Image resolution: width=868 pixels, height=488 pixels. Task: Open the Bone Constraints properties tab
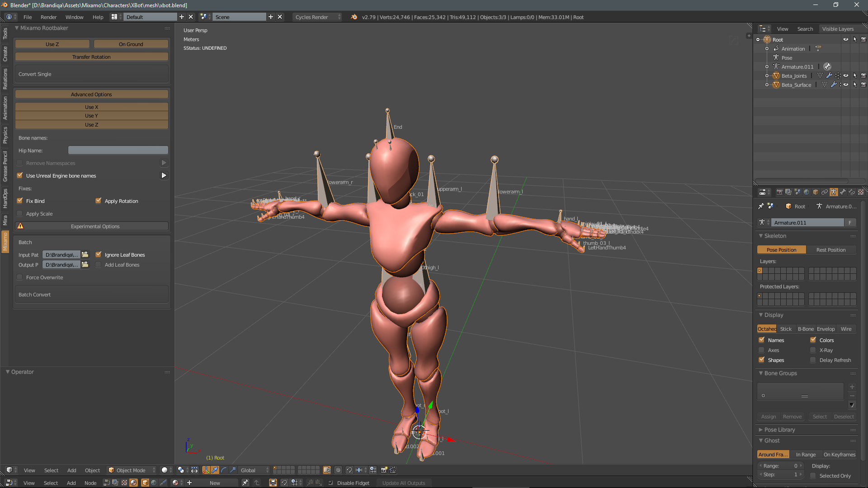pyautogui.click(x=852, y=192)
